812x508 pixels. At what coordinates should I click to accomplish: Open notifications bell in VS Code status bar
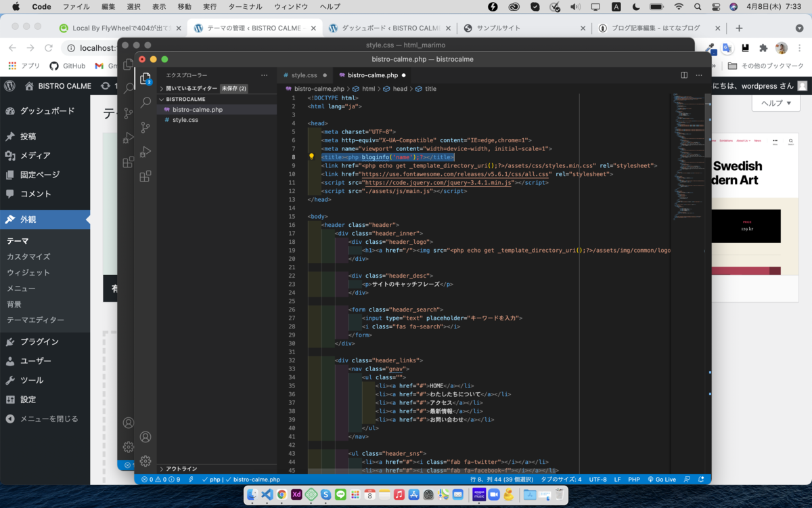pyautogui.click(x=702, y=479)
